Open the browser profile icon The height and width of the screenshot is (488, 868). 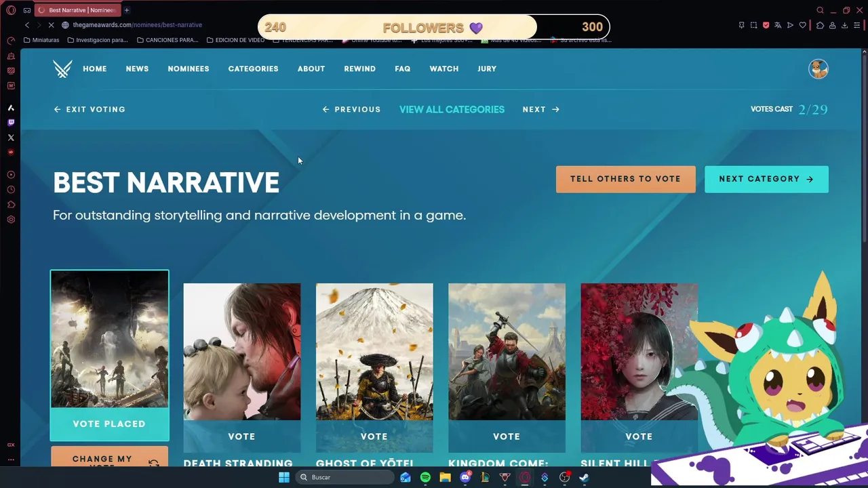coord(832,25)
